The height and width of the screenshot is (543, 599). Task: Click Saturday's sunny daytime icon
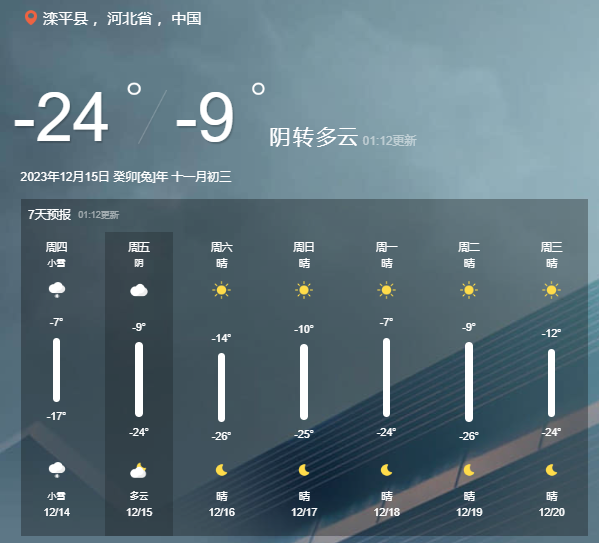[222, 290]
